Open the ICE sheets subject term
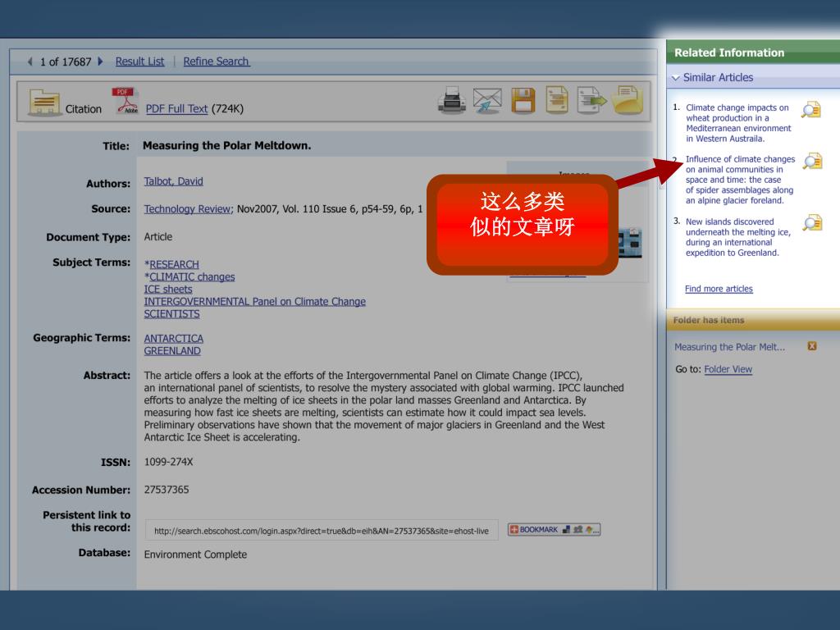This screenshot has height=630, width=840. (x=167, y=289)
